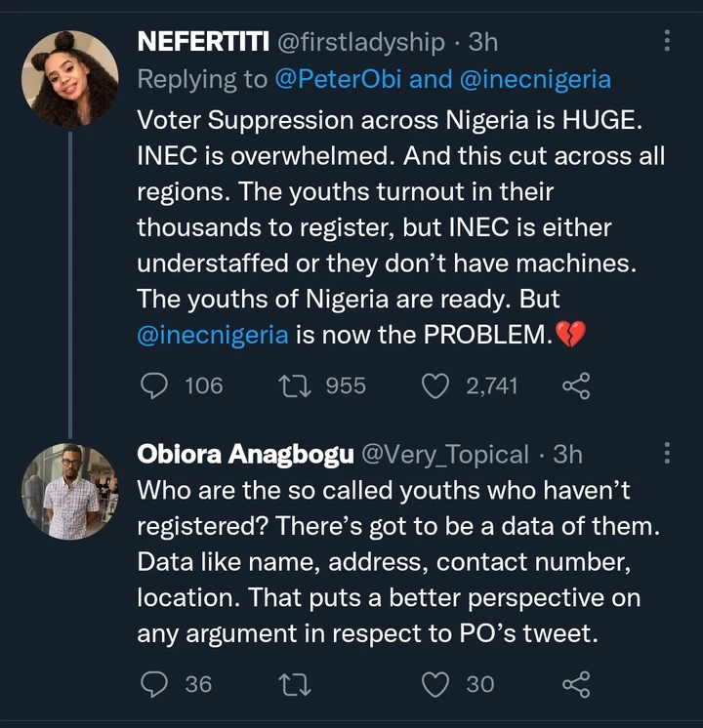
Task: Visit Obiora Anagbogu display name profile
Action: tap(246, 454)
